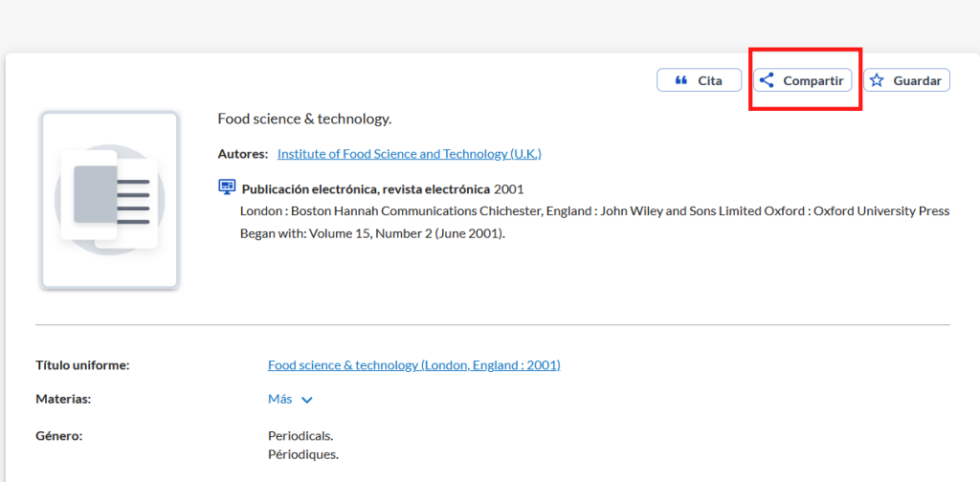Click the chevron next to Más
The width and height of the screenshot is (980, 482).
pos(307,400)
